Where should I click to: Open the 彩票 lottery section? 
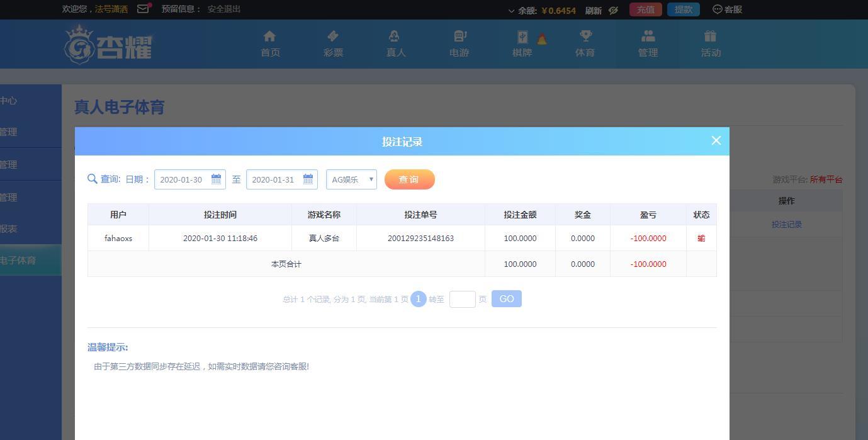pyautogui.click(x=333, y=43)
